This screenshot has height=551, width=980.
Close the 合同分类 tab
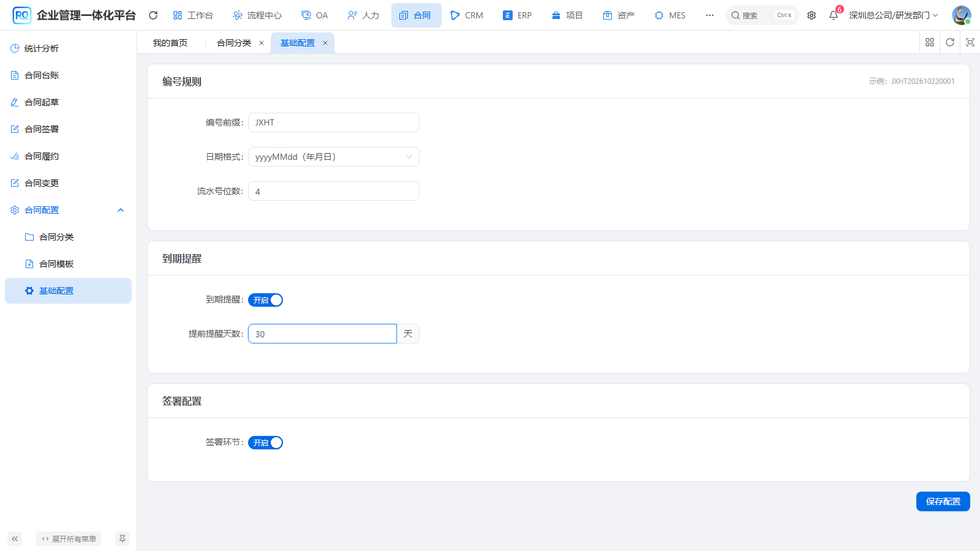point(262,43)
